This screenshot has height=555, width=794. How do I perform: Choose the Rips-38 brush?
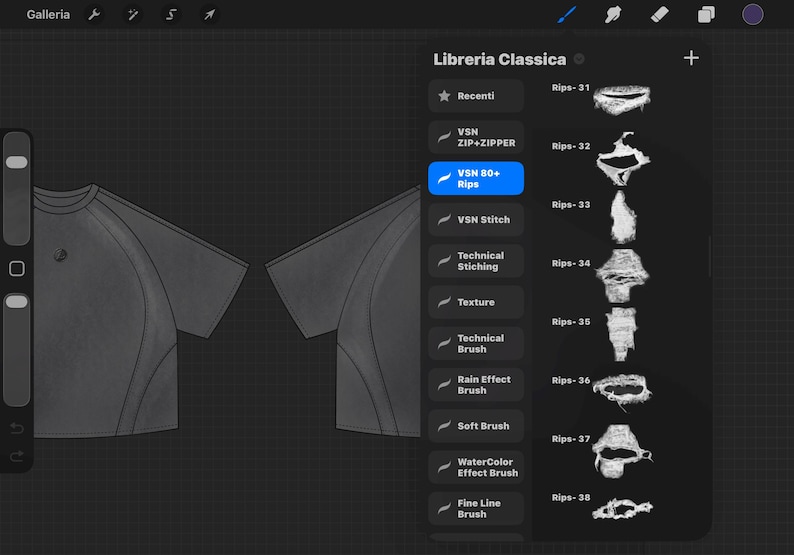point(620,509)
